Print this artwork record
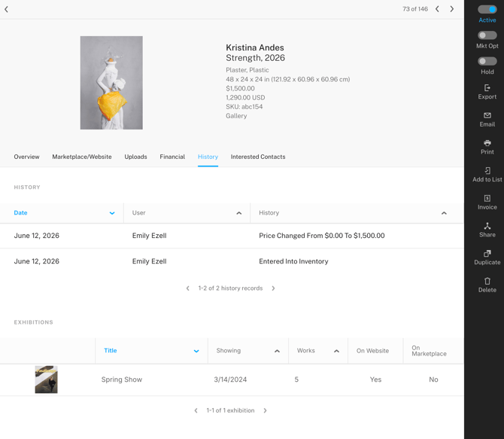Viewport: 504px width, 439px height. (x=487, y=147)
